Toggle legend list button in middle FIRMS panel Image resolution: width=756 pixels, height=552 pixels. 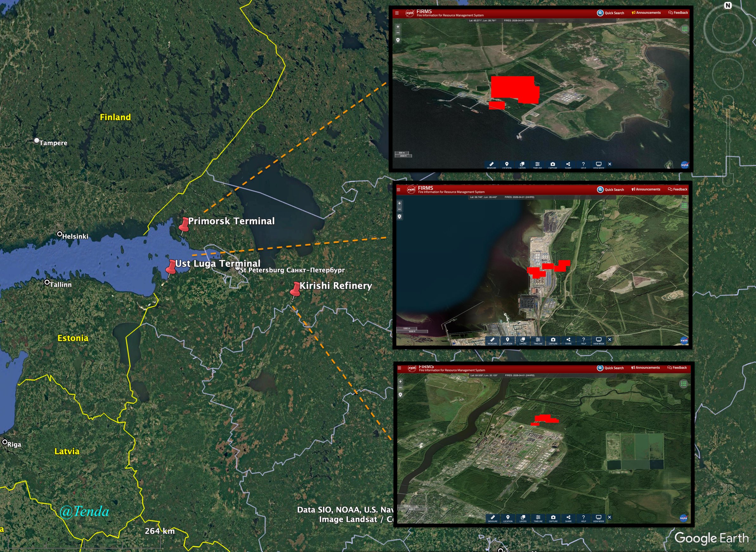coord(684,206)
